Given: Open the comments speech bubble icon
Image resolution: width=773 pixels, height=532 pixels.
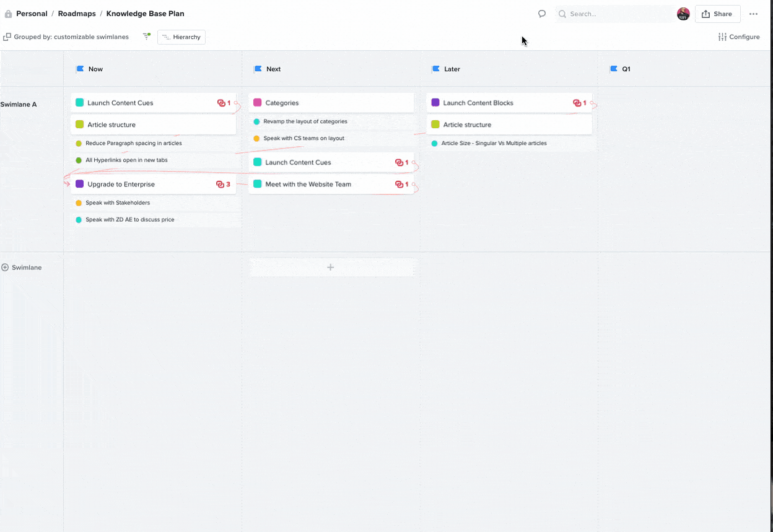Looking at the screenshot, I should [542, 14].
